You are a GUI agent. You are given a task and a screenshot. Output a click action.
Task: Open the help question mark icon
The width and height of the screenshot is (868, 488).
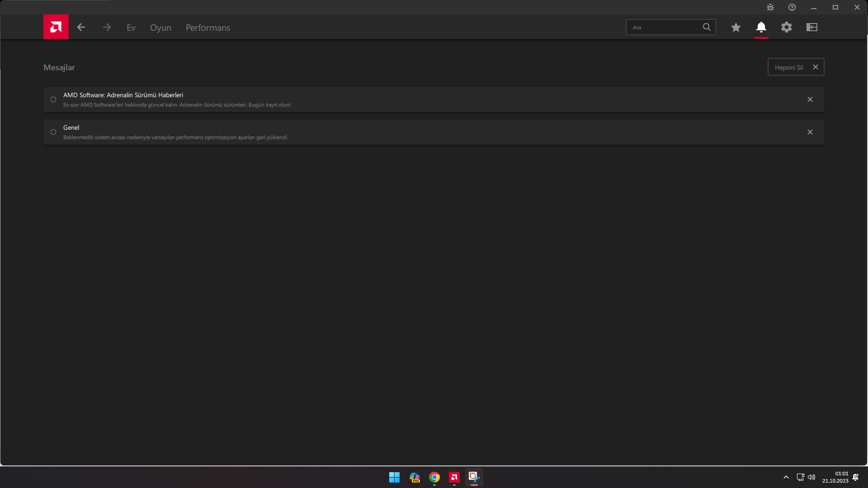click(x=792, y=7)
